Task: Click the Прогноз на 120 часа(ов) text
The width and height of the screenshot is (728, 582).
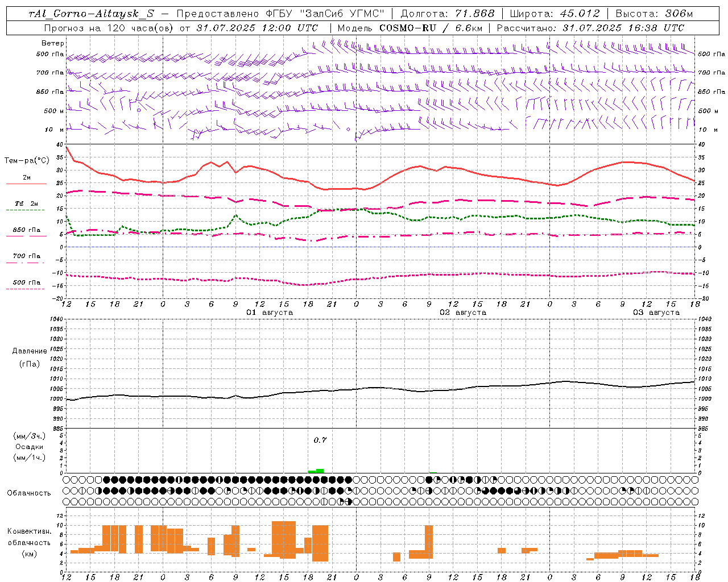Action: coord(109,28)
